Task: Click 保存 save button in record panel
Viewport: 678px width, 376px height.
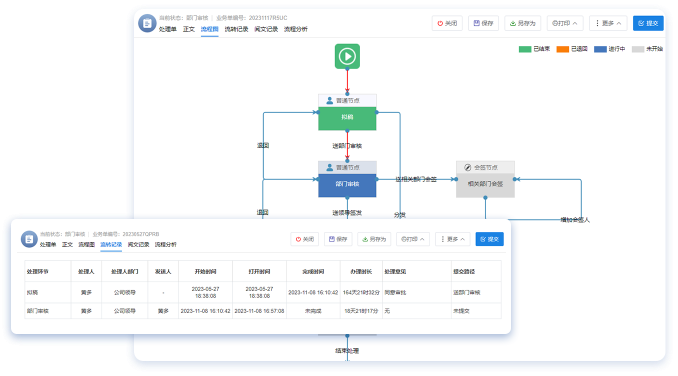Action: 338,239
